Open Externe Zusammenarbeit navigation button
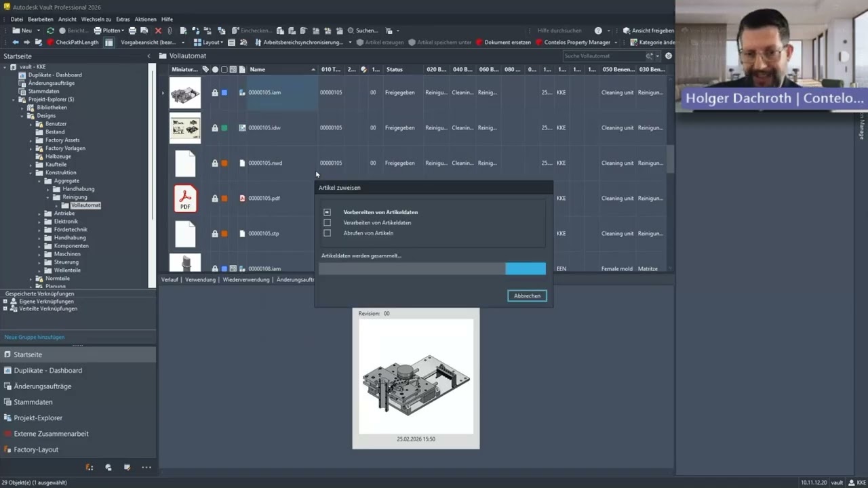The height and width of the screenshot is (488, 868). 78,434
